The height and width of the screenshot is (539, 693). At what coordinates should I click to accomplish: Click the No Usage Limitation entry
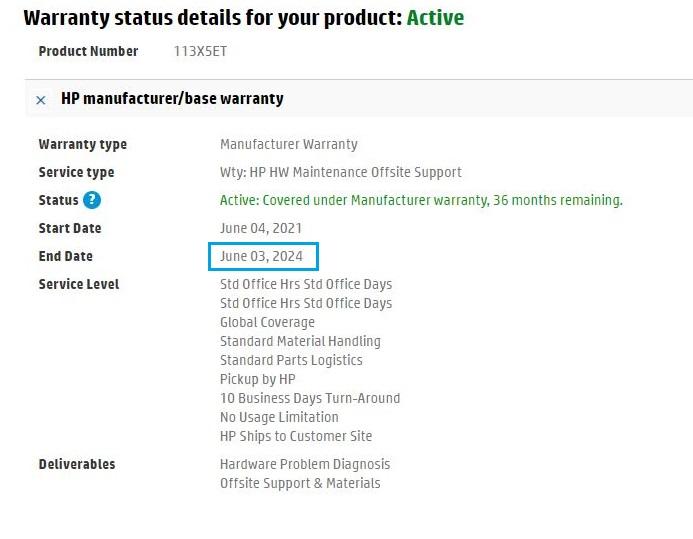pos(279,417)
